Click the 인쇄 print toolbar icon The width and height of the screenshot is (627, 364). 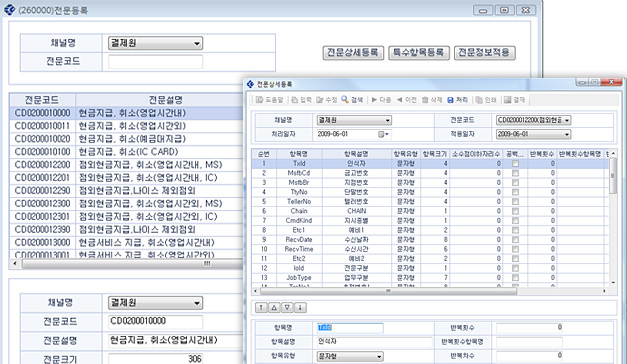click(479, 100)
